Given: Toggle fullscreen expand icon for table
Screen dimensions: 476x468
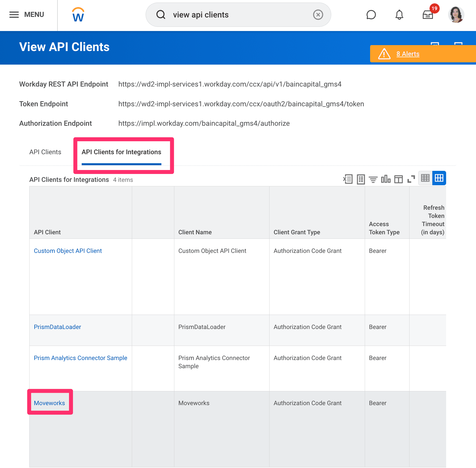Looking at the screenshot, I should coord(411,179).
